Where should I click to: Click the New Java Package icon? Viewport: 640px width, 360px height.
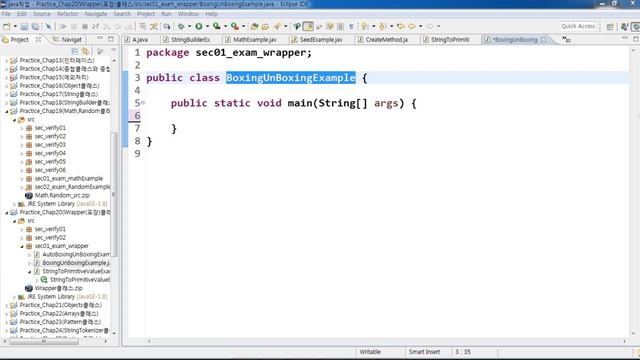254,27
